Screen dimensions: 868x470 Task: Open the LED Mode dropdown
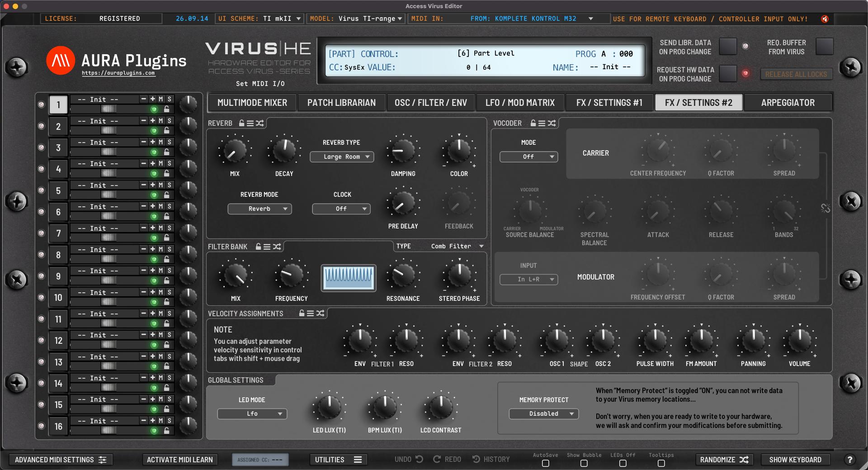[x=252, y=414]
